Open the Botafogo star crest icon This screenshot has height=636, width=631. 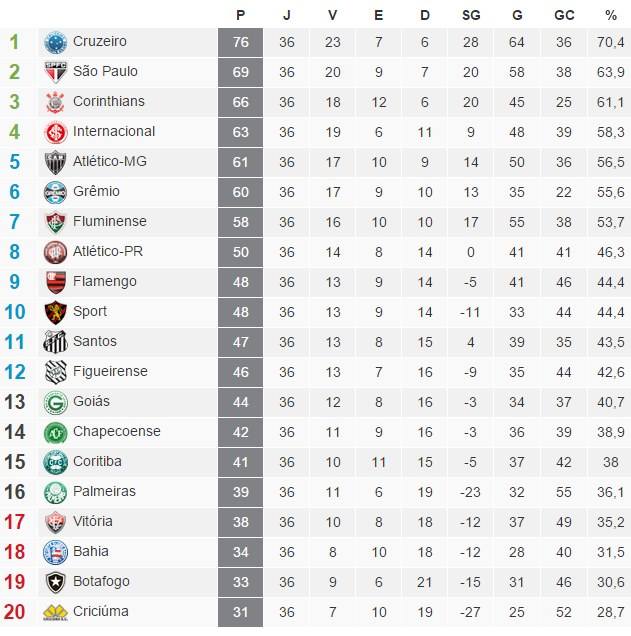pos(55,582)
